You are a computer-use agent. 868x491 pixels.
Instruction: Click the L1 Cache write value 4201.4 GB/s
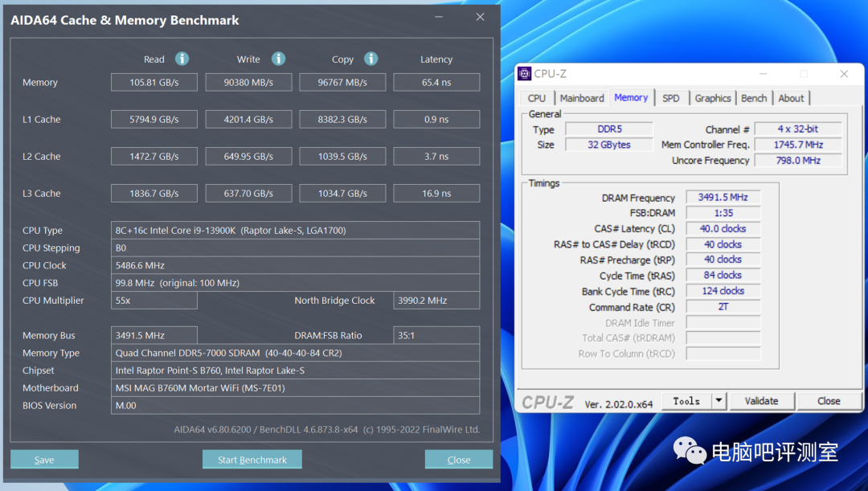tap(248, 120)
